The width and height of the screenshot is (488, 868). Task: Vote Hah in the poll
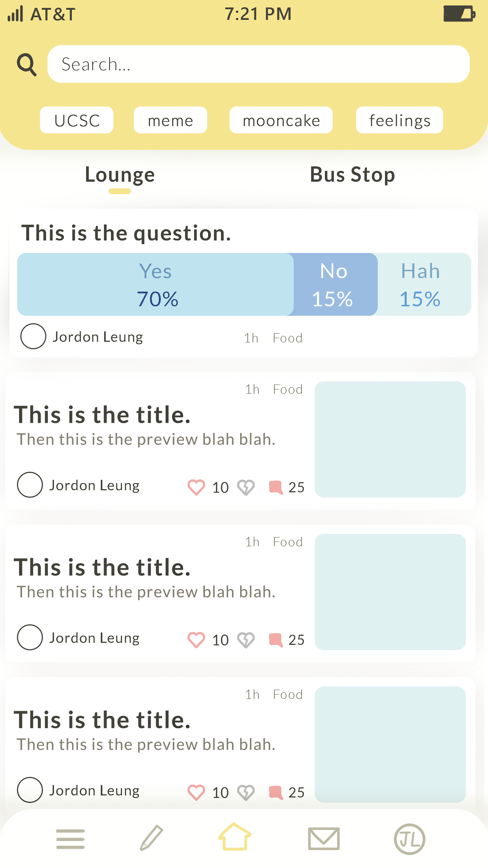(421, 284)
